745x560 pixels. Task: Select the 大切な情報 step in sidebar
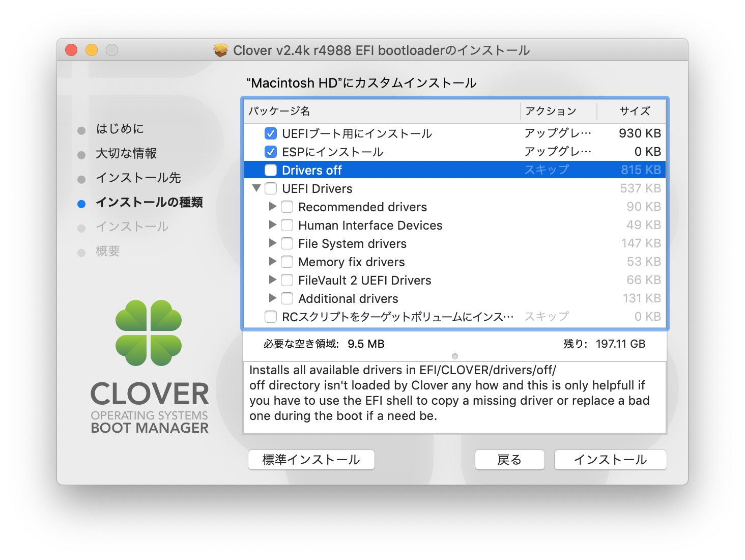(x=126, y=153)
